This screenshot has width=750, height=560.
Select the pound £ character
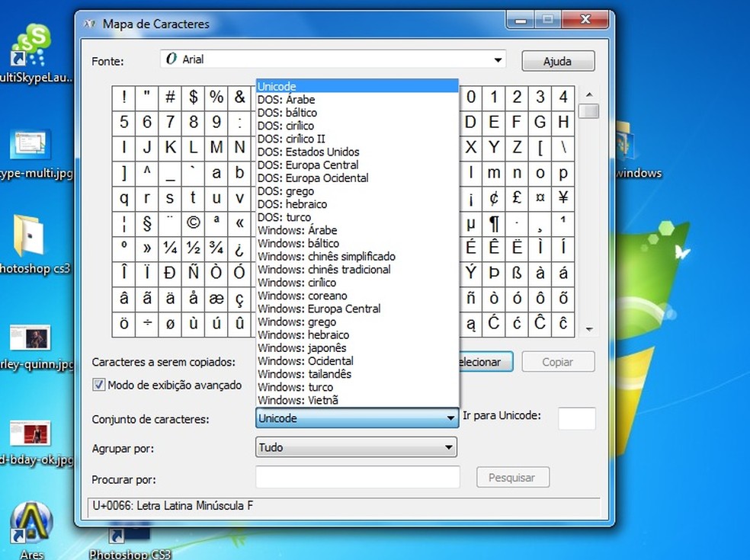click(517, 198)
